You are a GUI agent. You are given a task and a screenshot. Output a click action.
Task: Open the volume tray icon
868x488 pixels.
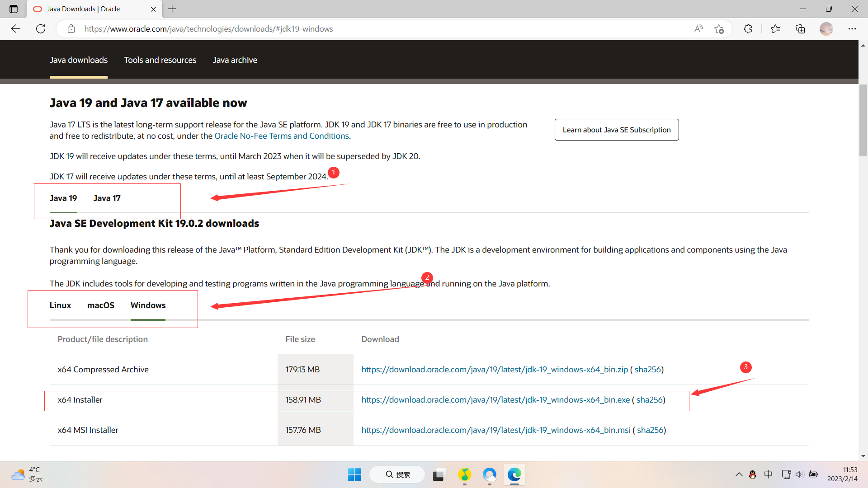click(x=799, y=474)
